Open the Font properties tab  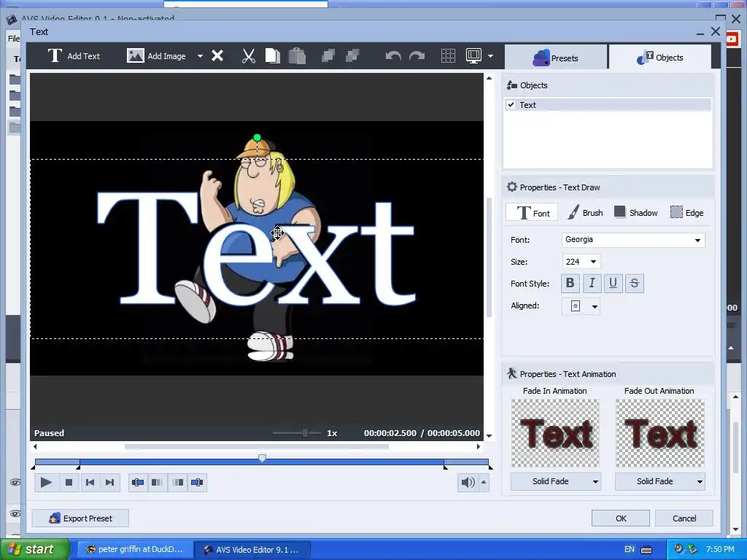[x=532, y=212]
